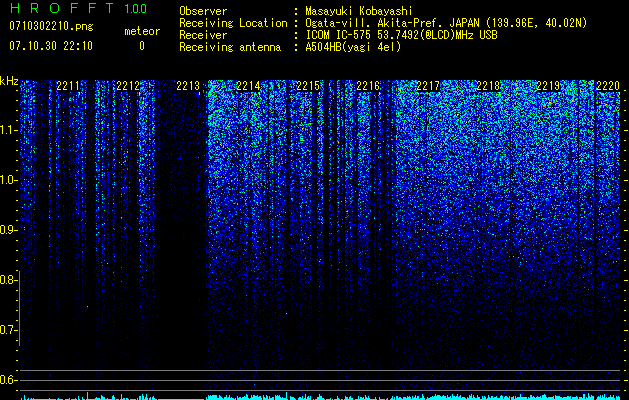
Task: Click the 2211 time marker
Action: tap(68, 85)
